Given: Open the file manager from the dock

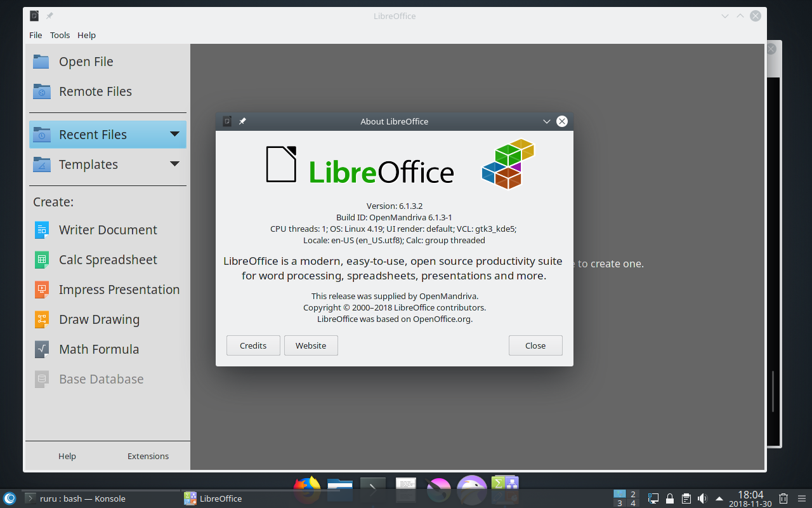Looking at the screenshot, I should pyautogui.click(x=340, y=490).
